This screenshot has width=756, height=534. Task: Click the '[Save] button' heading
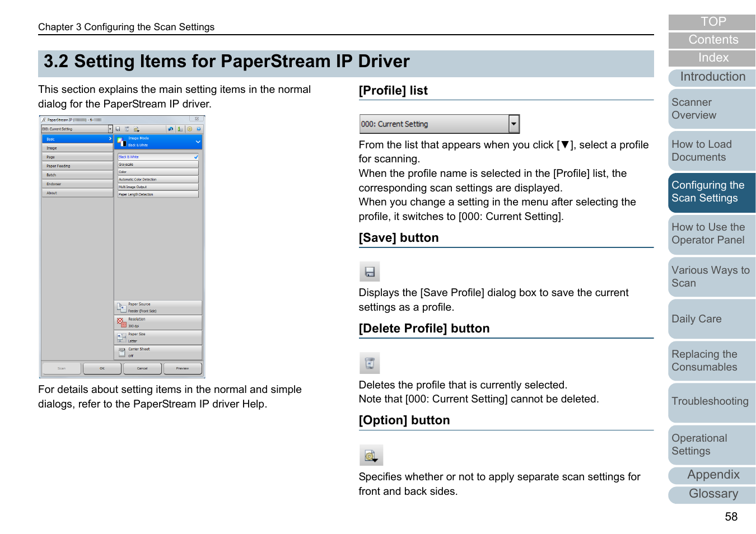click(399, 238)
